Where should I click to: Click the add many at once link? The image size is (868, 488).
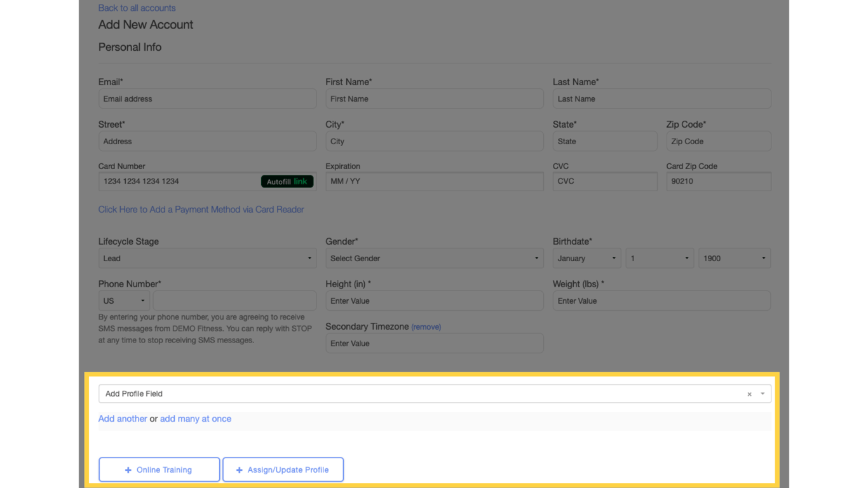point(195,419)
